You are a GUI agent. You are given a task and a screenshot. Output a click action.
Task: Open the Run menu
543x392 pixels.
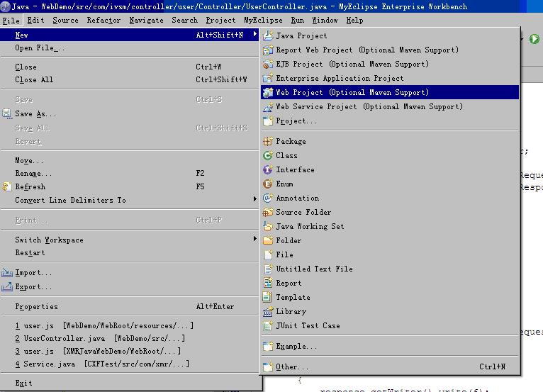pos(298,20)
